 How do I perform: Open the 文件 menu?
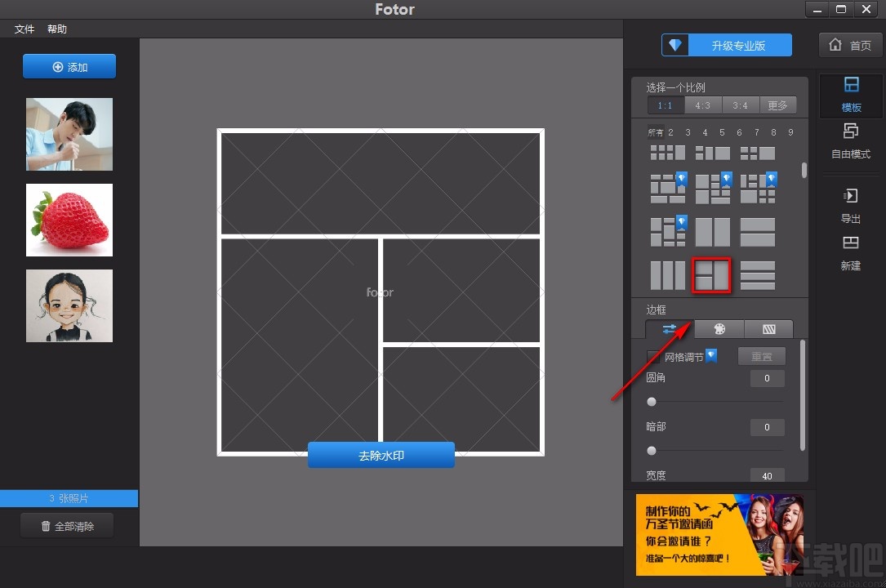24,29
